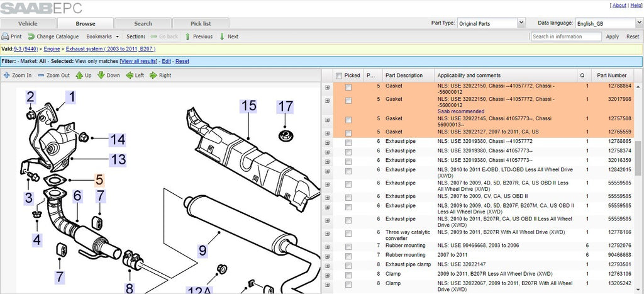Select callout 6 exhaust pipe
This screenshot has width=644, height=294.
[77, 196]
